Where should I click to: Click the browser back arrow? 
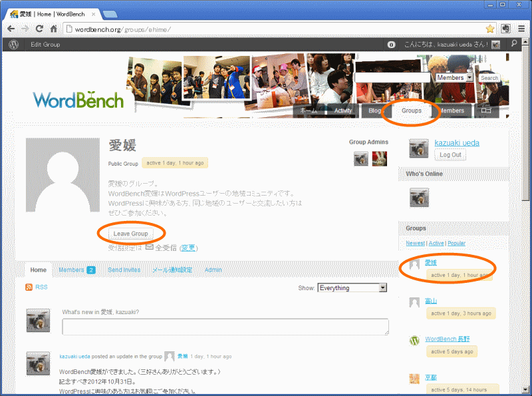[11, 29]
